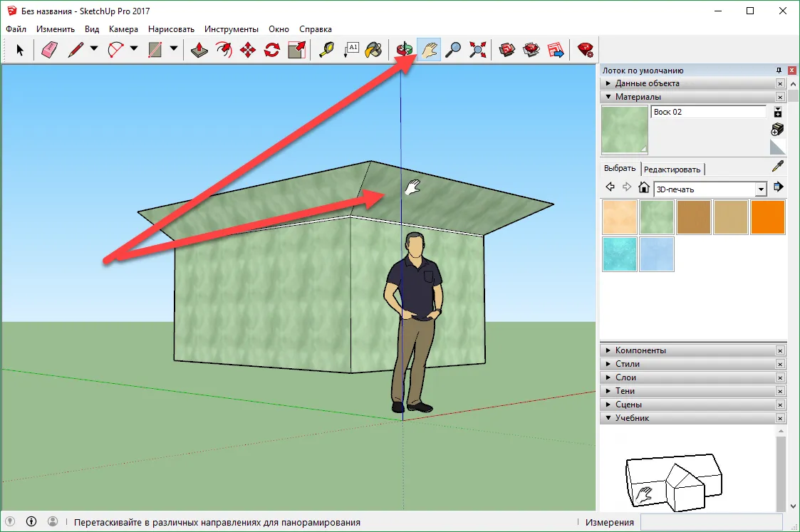Select the Move tool with red arrows
The width and height of the screenshot is (800, 532).
pyautogui.click(x=248, y=50)
